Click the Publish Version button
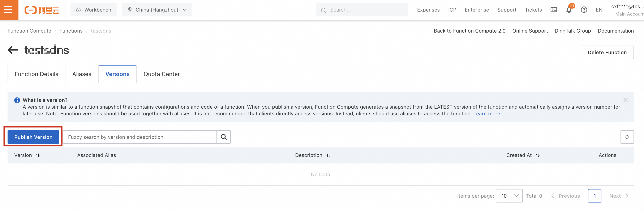 click(x=33, y=137)
